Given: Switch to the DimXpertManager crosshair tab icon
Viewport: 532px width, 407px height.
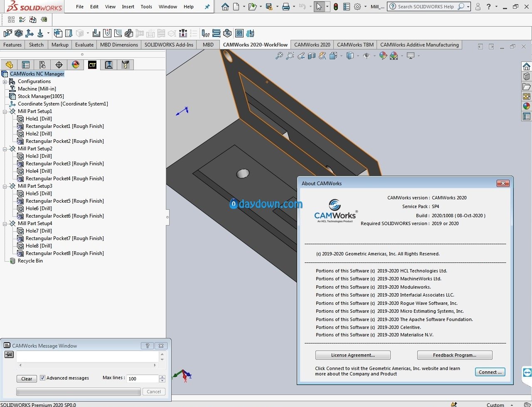Looking at the screenshot, I should tap(59, 65).
